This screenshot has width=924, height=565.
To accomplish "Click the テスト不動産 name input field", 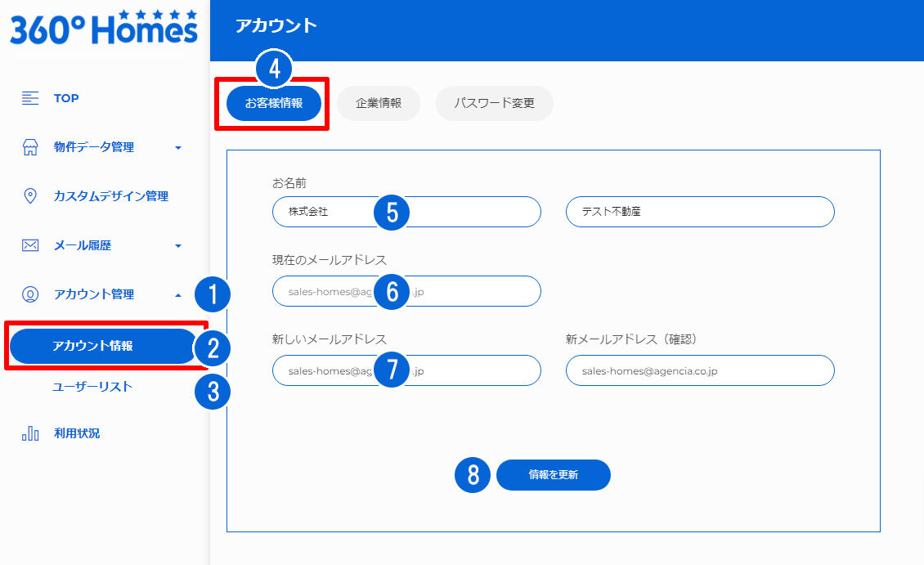I will (x=700, y=212).
